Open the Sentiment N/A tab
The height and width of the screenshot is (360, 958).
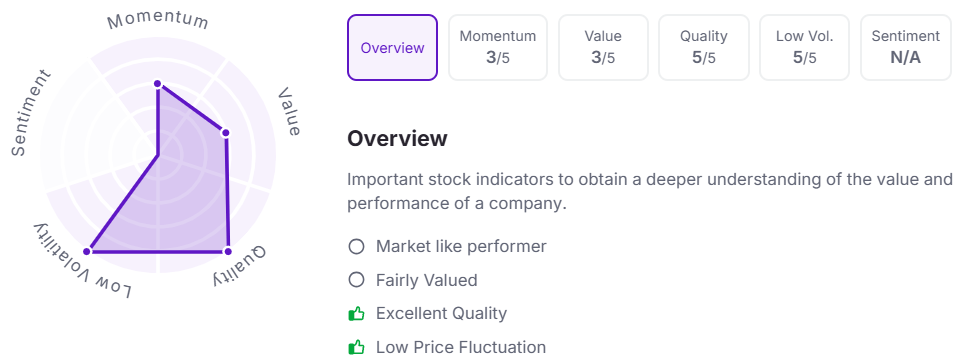point(906,48)
